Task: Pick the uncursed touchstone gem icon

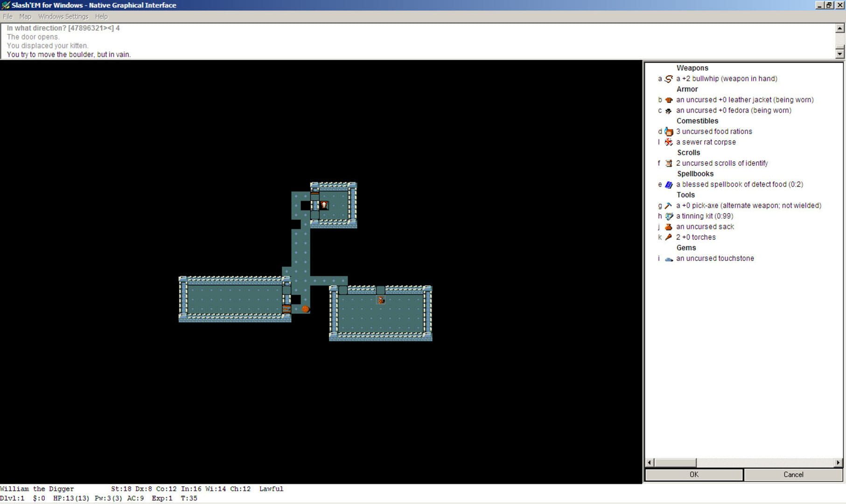Action: tap(669, 259)
